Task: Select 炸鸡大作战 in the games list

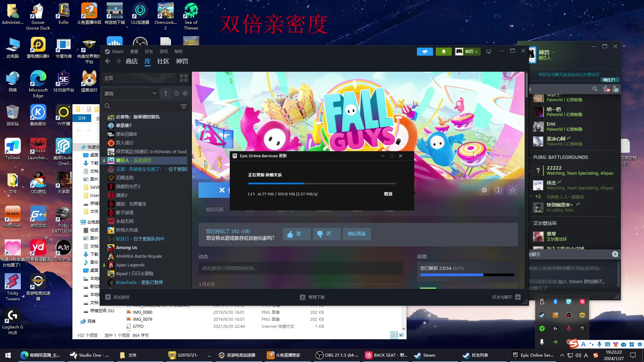Action: (x=127, y=230)
